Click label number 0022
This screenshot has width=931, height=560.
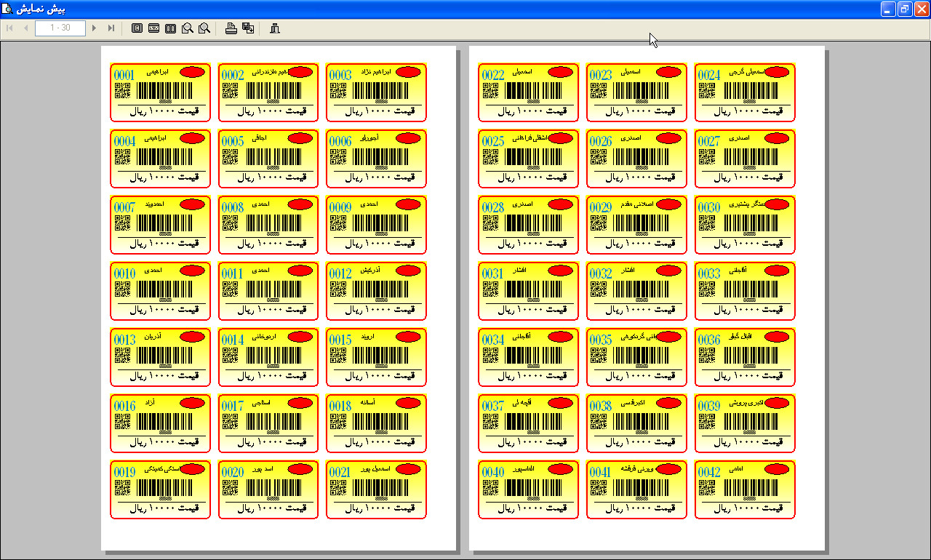pyautogui.click(x=493, y=75)
